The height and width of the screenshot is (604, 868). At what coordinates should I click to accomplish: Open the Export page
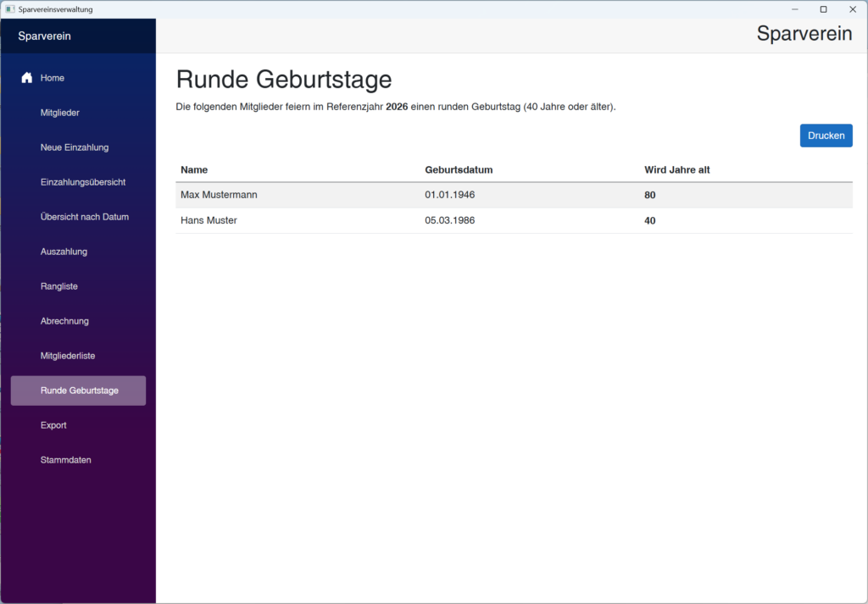click(x=53, y=425)
